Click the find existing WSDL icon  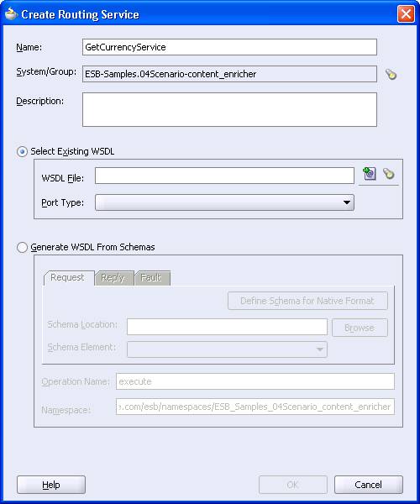pyautogui.click(x=370, y=174)
